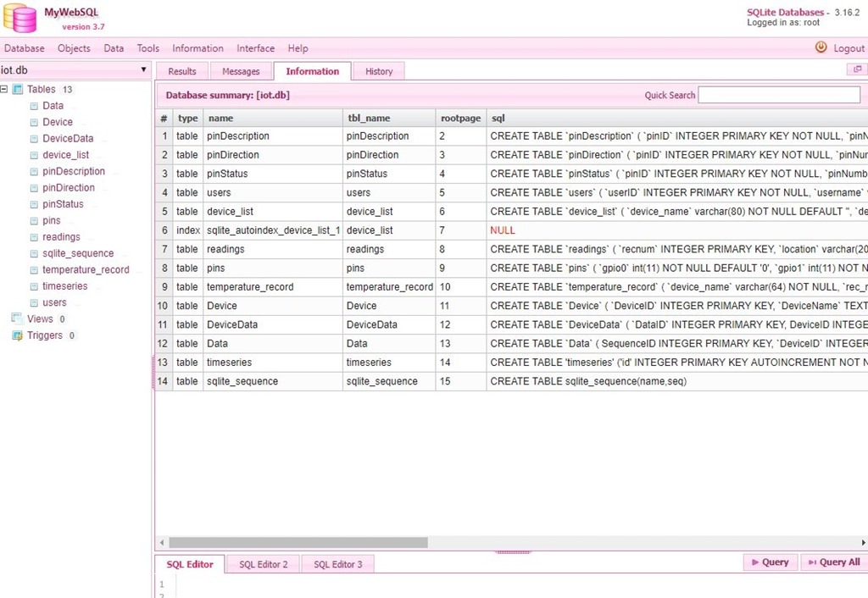Sort by the rootpage column header

(x=460, y=119)
